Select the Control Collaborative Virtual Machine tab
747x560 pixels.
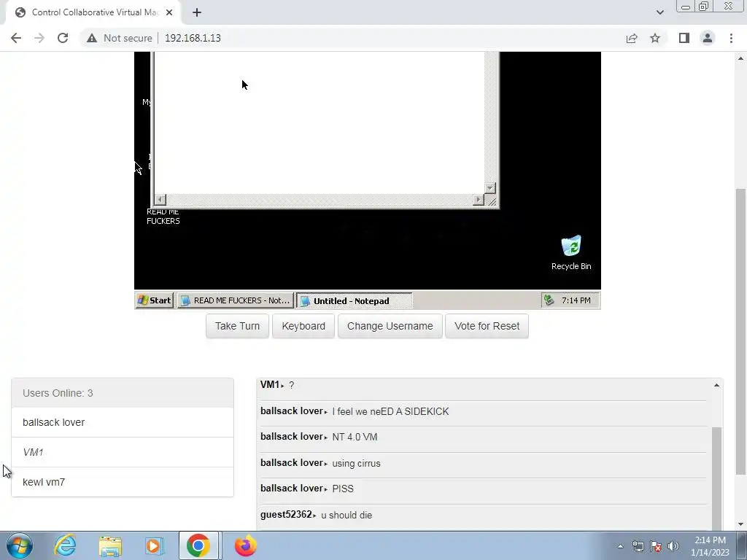pos(93,12)
